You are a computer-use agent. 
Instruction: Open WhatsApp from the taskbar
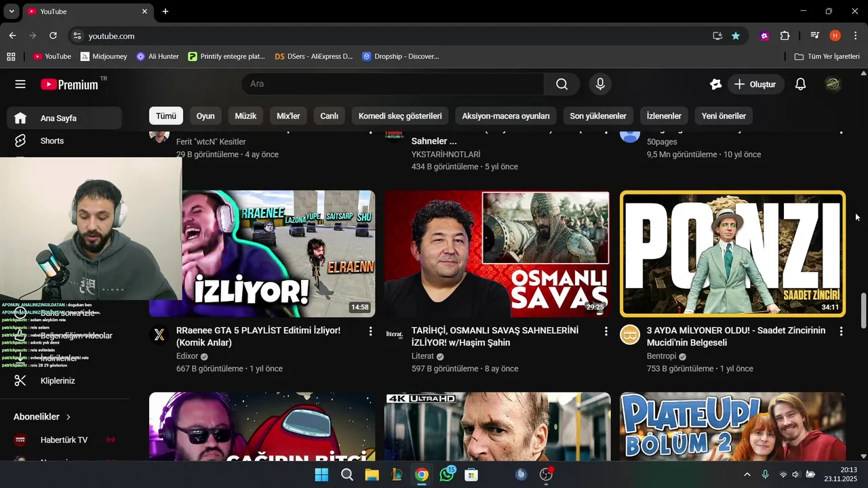click(x=447, y=474)
